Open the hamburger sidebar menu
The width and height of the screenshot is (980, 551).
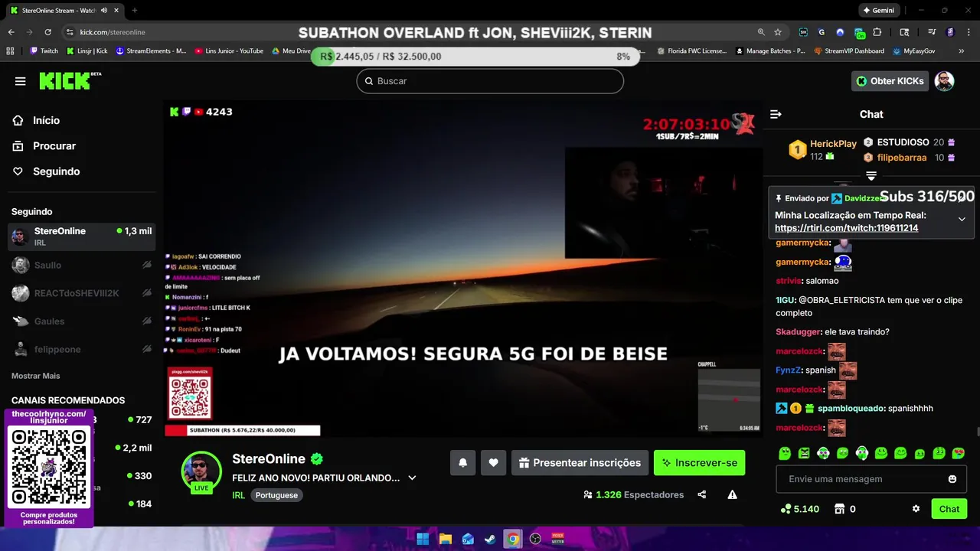pos(21,81)
